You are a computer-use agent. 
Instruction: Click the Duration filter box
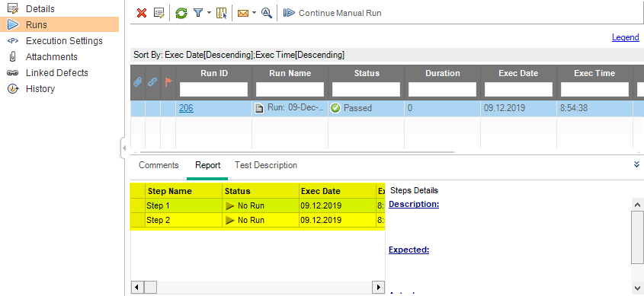click(x=442, y=89)
